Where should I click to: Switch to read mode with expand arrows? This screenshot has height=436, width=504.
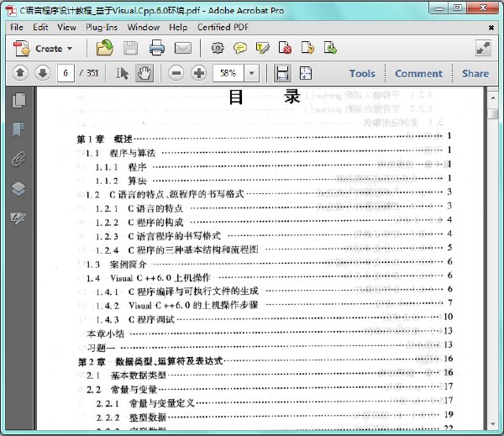point(484,48)
